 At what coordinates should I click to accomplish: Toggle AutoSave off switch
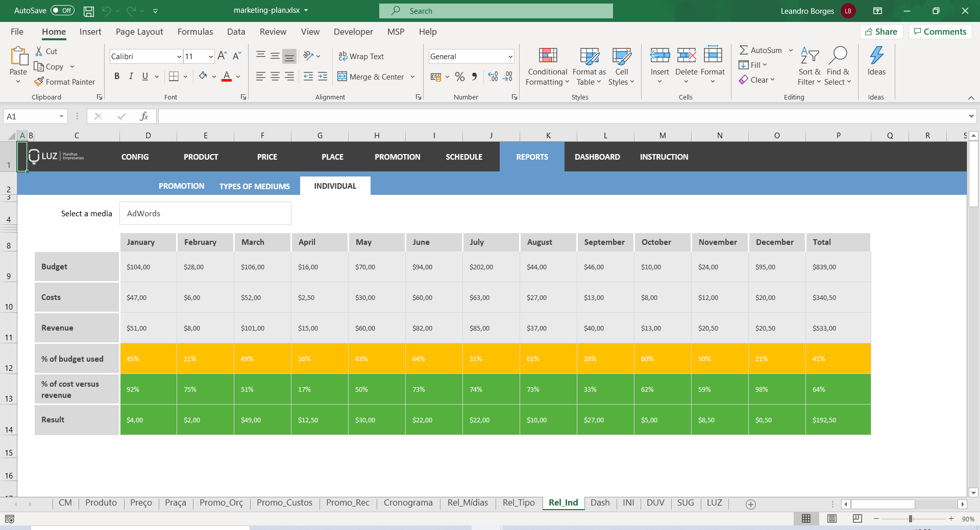click(62, 10)
